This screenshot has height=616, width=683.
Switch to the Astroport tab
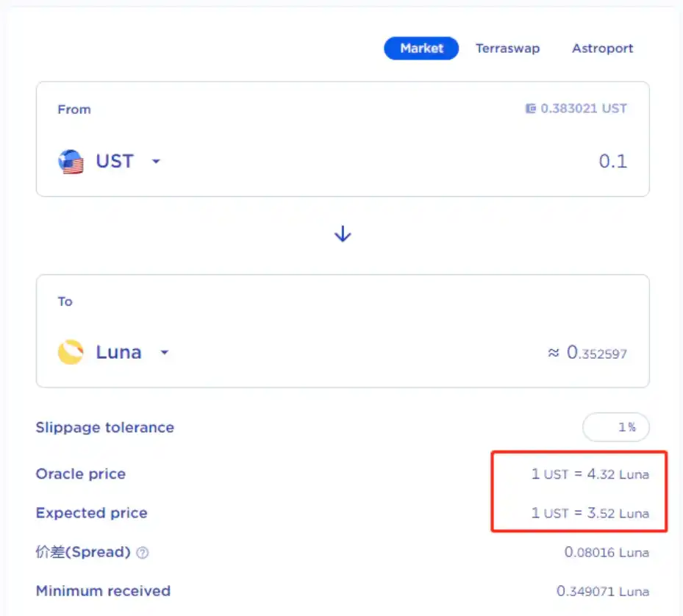coord(602,49)
